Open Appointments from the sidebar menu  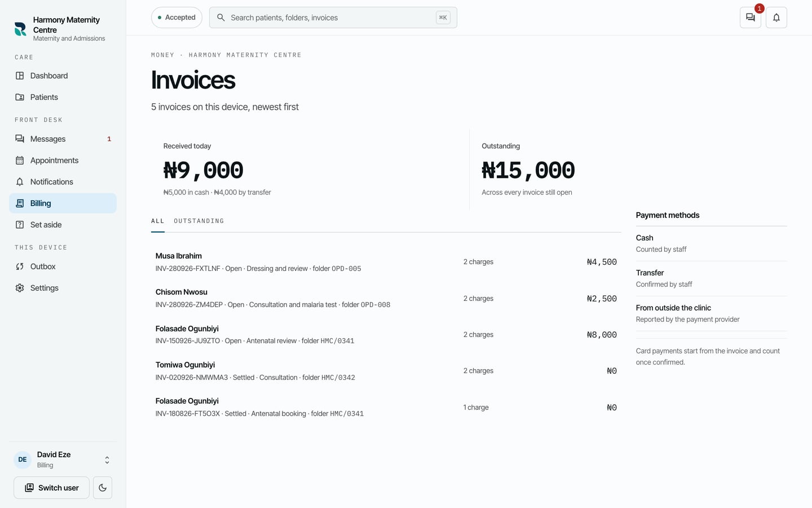click(x=63, y=160)
